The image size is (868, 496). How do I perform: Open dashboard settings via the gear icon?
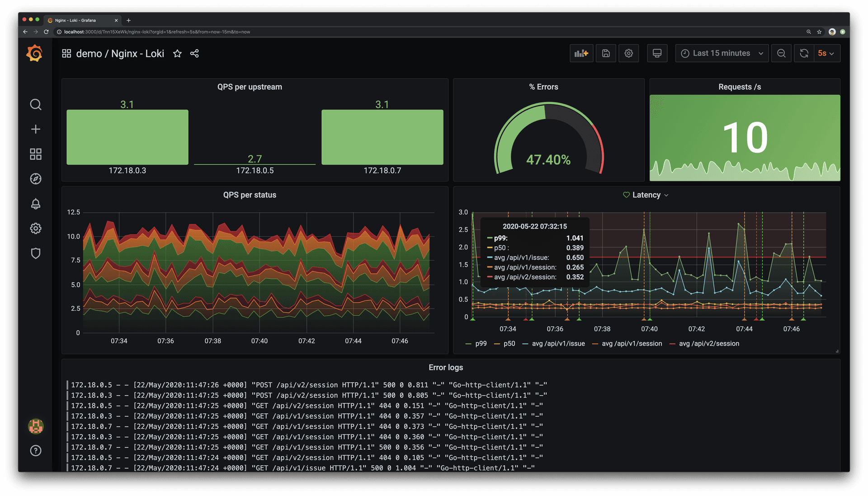(x=629, y=53)
